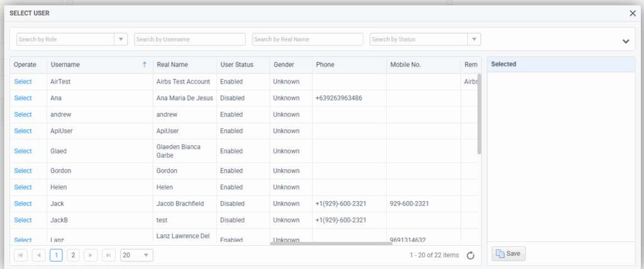Click the ascending sort arrow on Username
The width and height of the screenshot is (644, 269).
(144, 64)
